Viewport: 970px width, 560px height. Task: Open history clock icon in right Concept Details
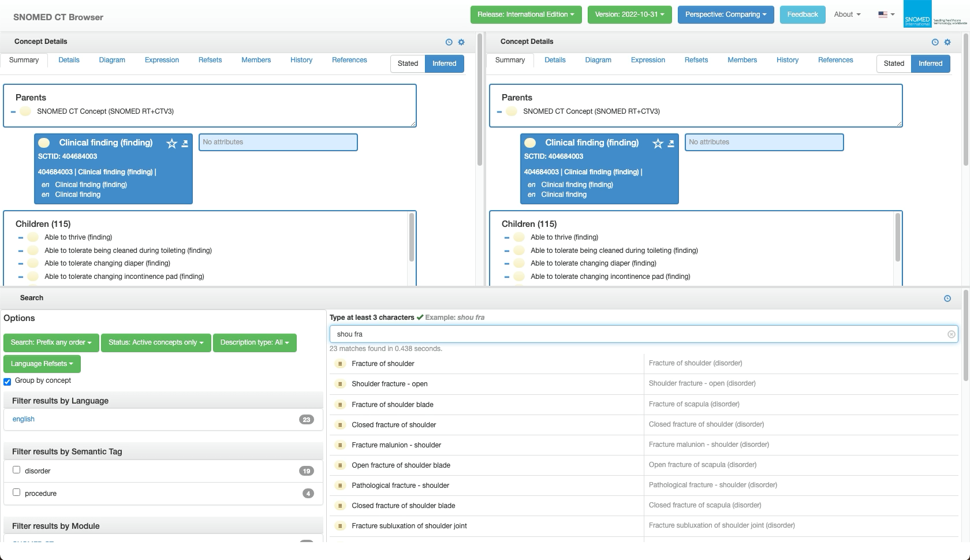point(935,42)
